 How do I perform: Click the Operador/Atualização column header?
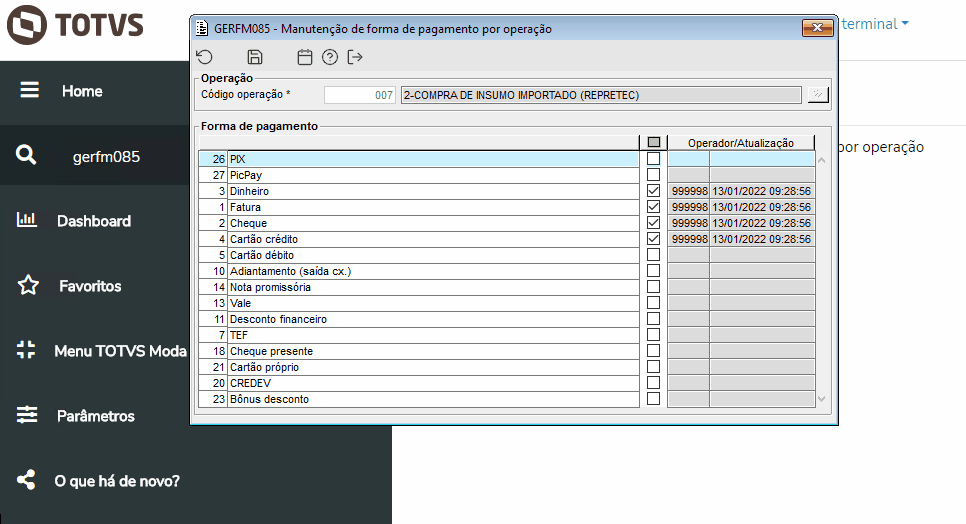[x=741, y=143]
